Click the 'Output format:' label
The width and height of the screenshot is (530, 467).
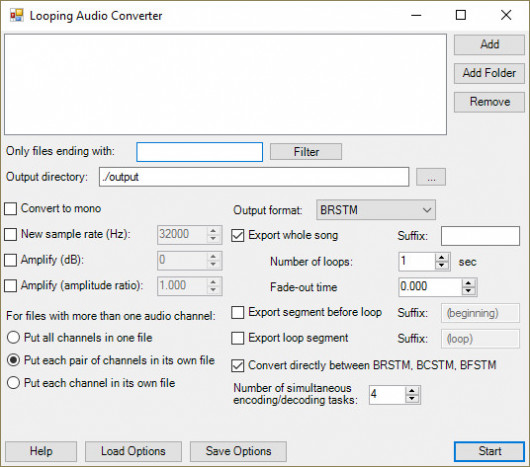[267, 210]
